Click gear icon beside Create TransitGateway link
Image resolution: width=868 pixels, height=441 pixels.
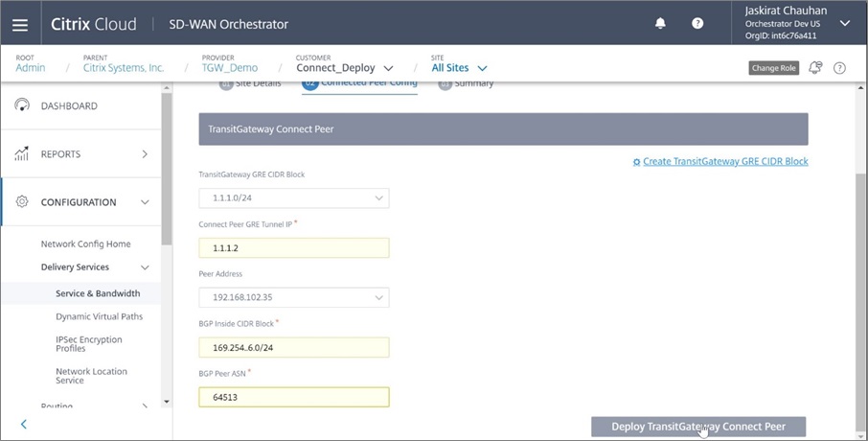pyautogui.click(x=636, y=162)
